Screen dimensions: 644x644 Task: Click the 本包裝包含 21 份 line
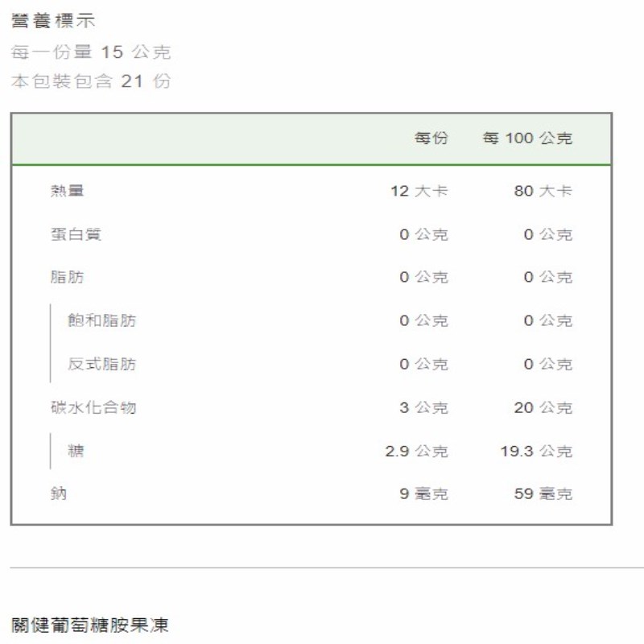(x=91, y=81)
